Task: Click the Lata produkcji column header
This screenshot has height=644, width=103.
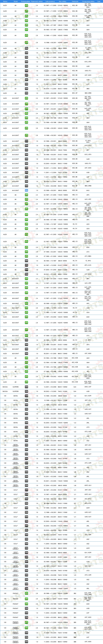Action: click(50, 1)
